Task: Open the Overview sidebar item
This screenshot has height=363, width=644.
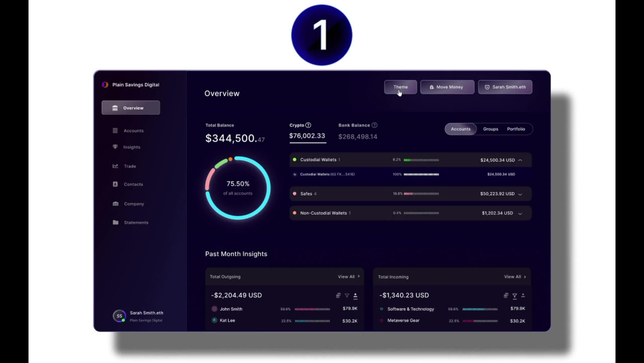Action: pyautogui.click(x=131, y=108)
